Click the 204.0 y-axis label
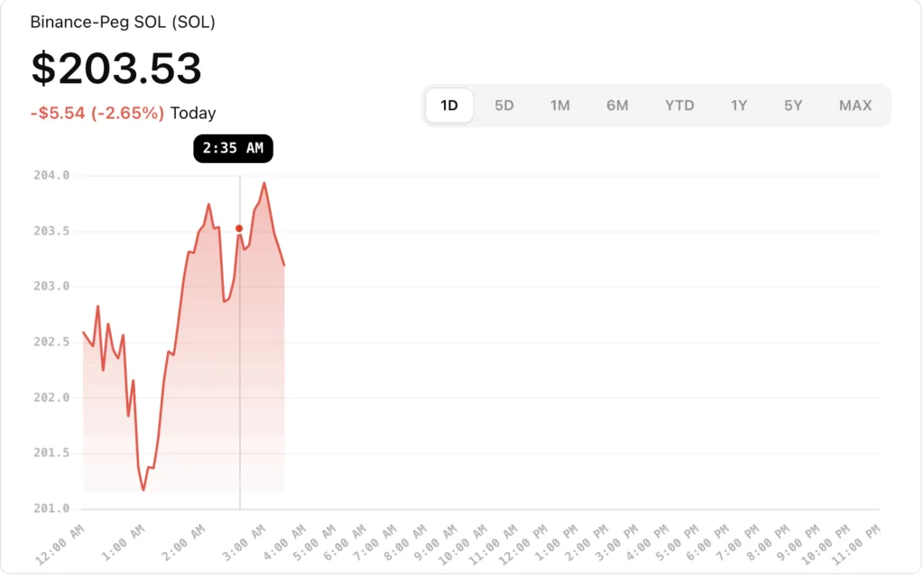Screen dimensions: 924x579 pyautogui.click(x=51, y=176)
